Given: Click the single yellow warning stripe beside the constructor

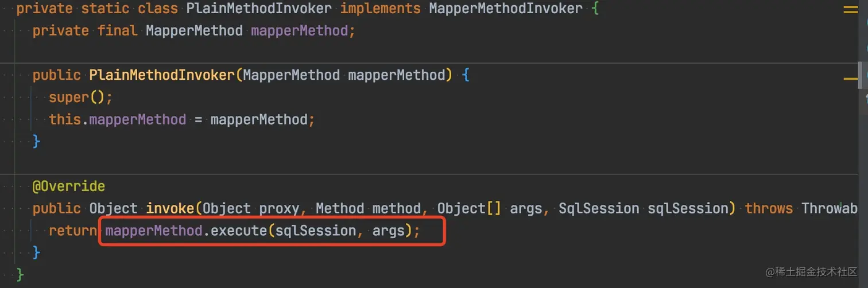Looking at the screenshot, I should [x=850, y=77].
